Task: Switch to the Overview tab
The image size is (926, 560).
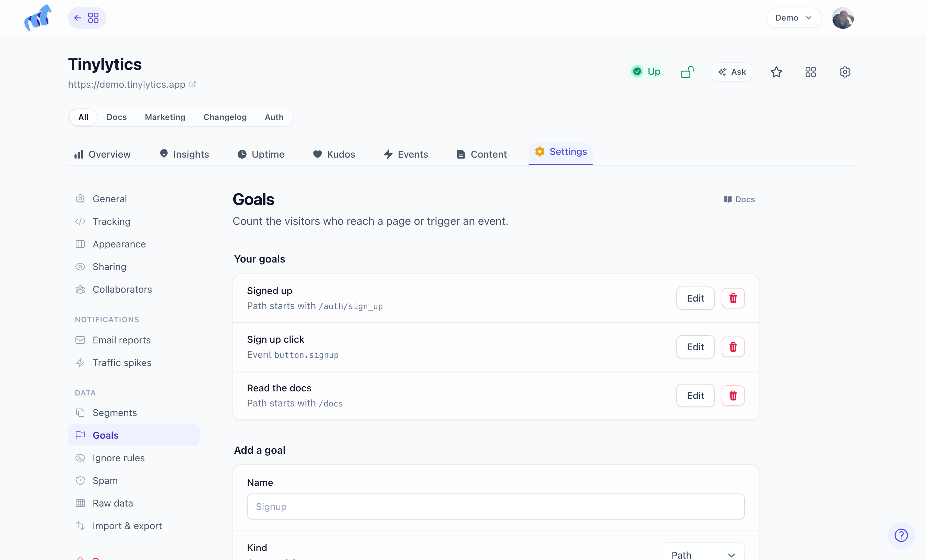Action: (x=102, y=154)
